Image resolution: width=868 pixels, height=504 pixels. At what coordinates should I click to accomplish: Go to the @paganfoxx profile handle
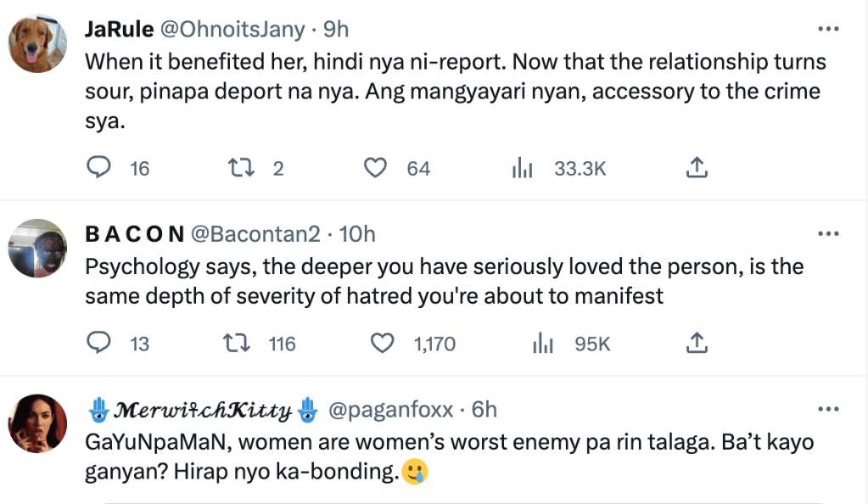(x=389, y=409)
